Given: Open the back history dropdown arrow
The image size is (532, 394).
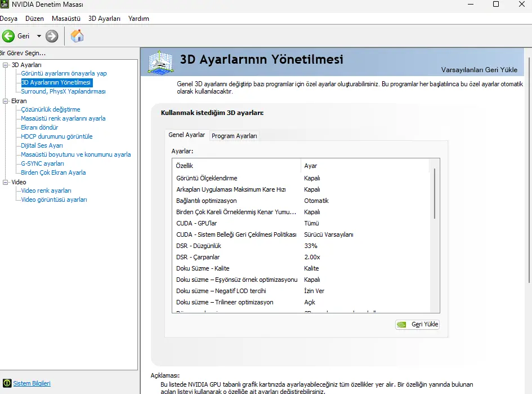Looking at the screenshot, I should 39,36.
